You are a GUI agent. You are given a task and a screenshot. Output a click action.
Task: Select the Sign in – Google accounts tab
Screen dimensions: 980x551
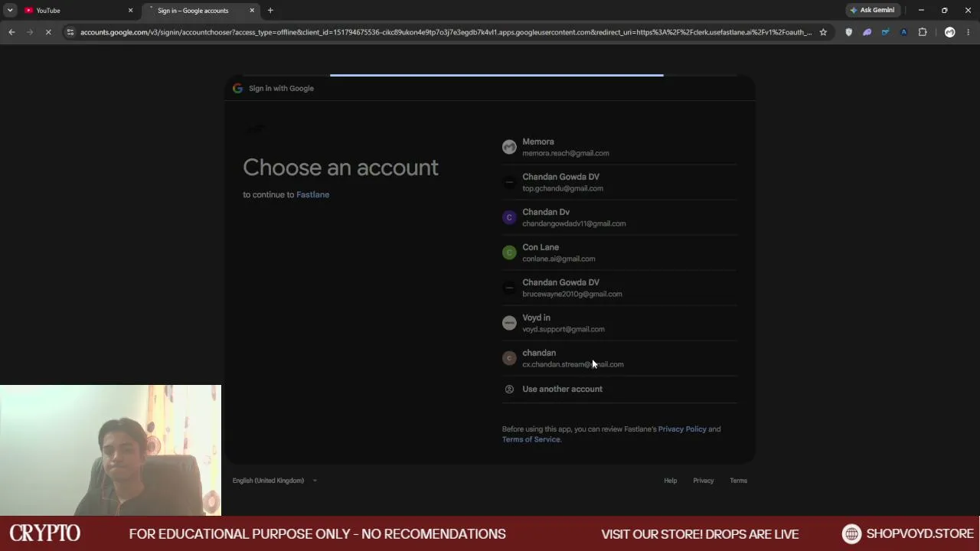coord(201,11)
